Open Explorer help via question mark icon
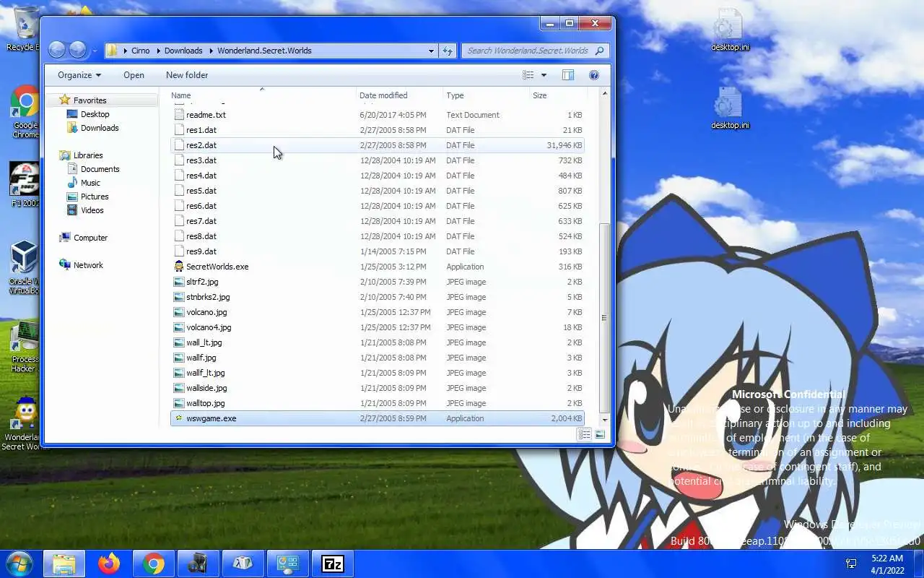The image size is (924, 578). [594, 75]
